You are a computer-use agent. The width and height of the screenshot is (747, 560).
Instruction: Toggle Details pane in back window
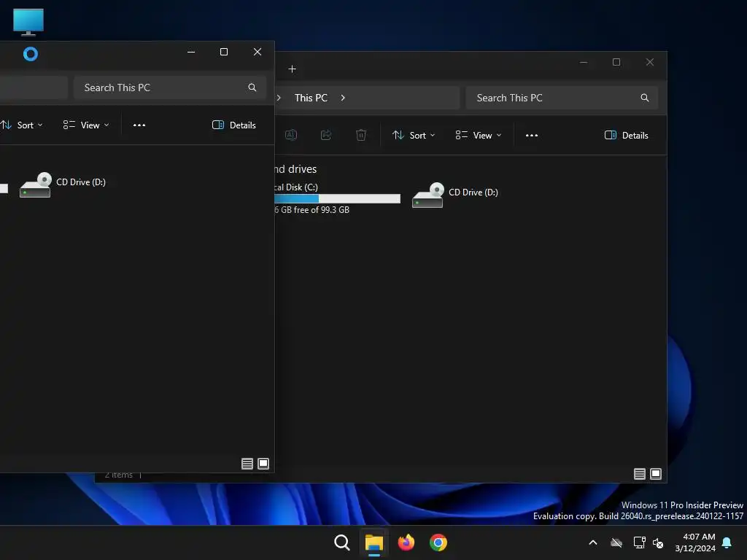627,135
